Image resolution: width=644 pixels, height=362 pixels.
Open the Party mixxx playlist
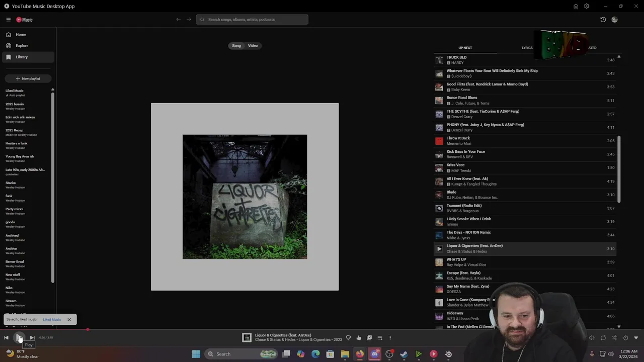pos(26,211)
